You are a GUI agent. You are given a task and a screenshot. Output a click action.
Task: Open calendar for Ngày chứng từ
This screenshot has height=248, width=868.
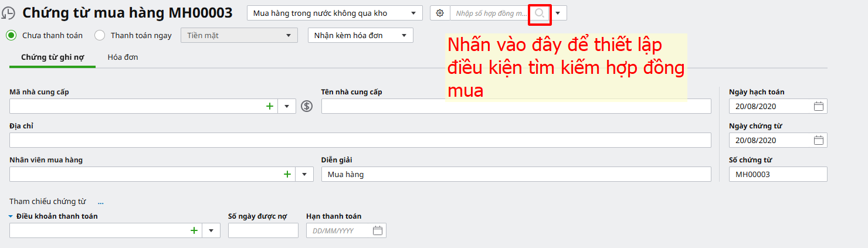pyautogui.click(x=819, y=140)
